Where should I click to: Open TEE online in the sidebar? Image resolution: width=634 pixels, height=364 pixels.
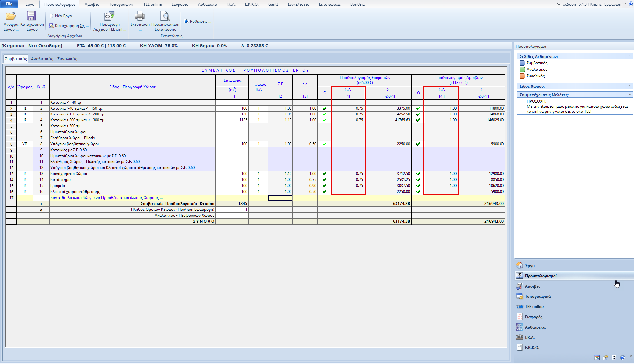[534, 307]
